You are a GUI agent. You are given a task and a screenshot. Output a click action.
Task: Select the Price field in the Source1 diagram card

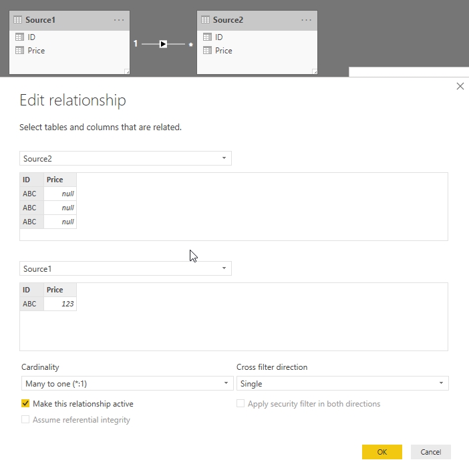tap(36, 50)
